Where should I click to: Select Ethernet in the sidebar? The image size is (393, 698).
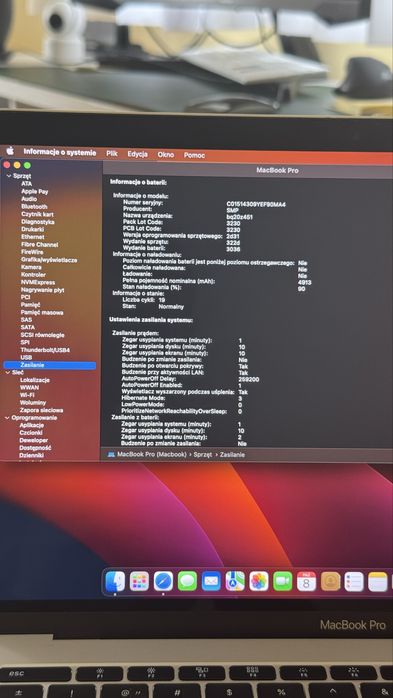coord(32,237)
